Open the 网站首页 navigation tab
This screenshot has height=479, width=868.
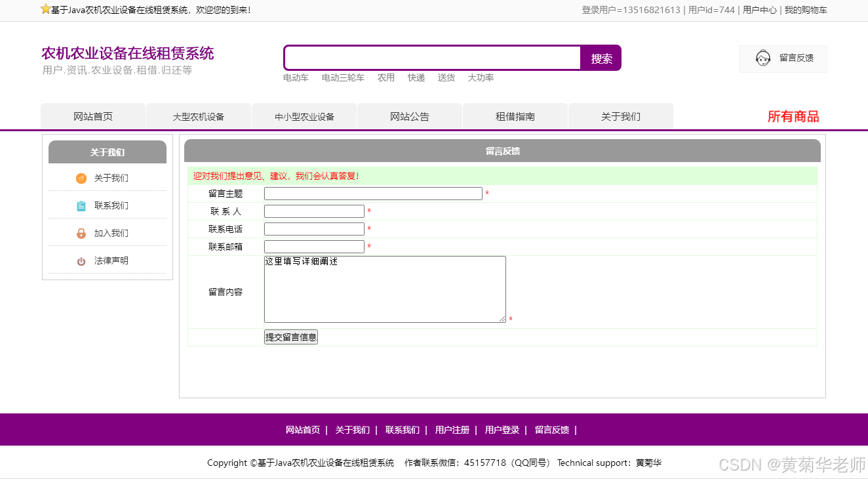(x=93, y=117)
